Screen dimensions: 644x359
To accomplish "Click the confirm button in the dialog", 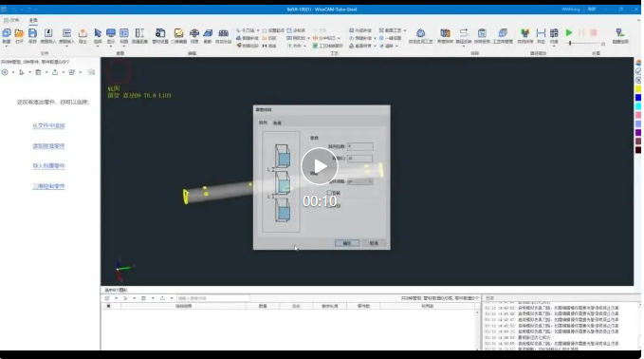I will [347, 243].
